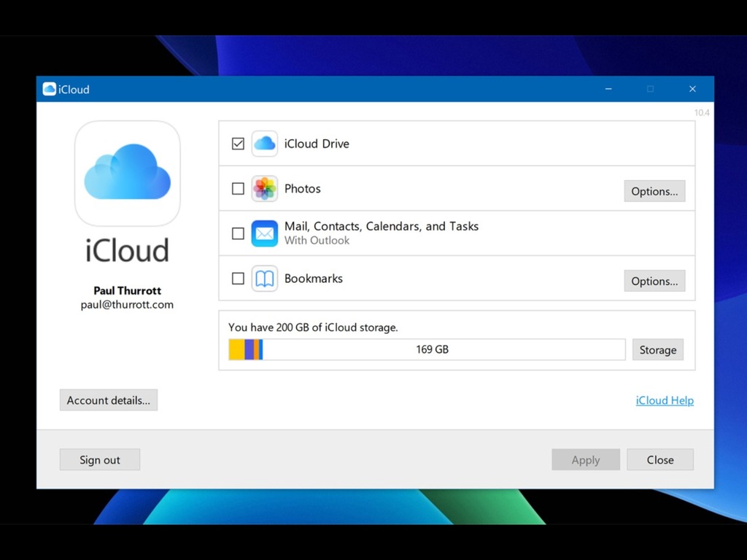
Task: Click the Bookmarks book icon
Action: (x=264, y=279)
